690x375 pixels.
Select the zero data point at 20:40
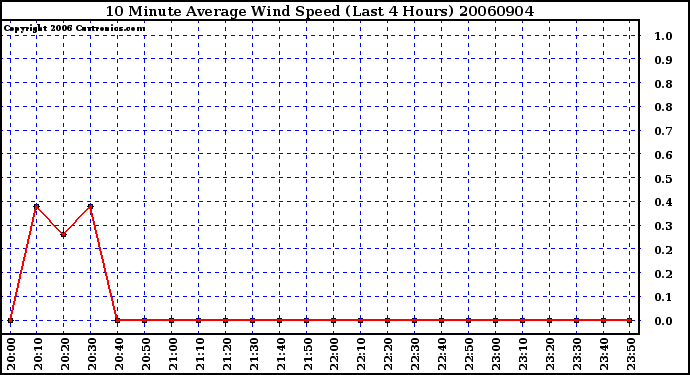(117, 320)
